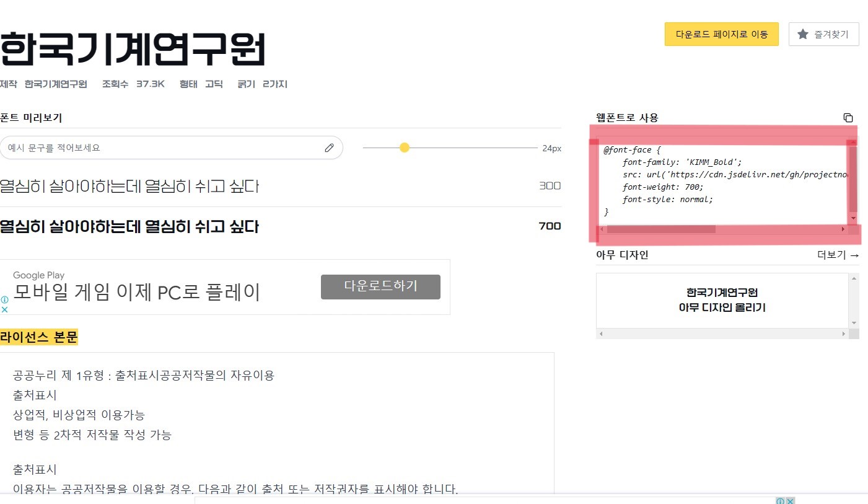Click the Google Play label in the ad
This screenshot has height=504, width=868.
pos(38,275)
